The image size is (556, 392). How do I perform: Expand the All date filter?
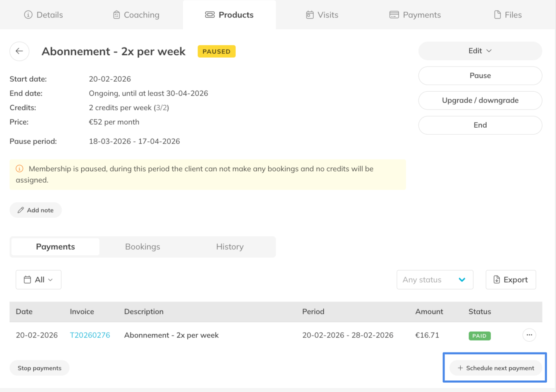38,280
